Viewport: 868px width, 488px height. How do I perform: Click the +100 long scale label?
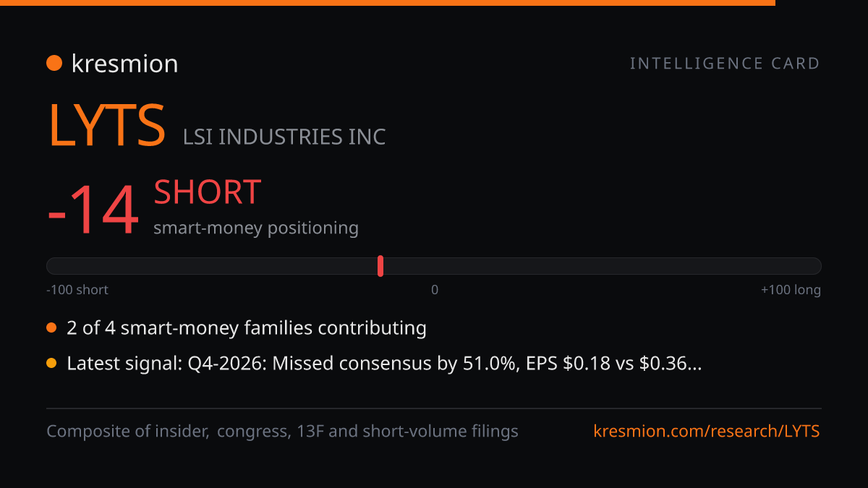point(791,290)
